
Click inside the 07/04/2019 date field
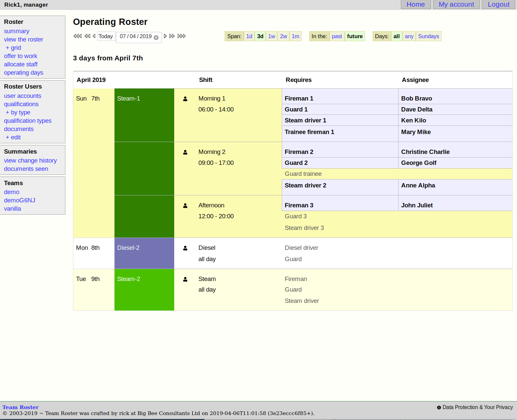click(135, 36)
